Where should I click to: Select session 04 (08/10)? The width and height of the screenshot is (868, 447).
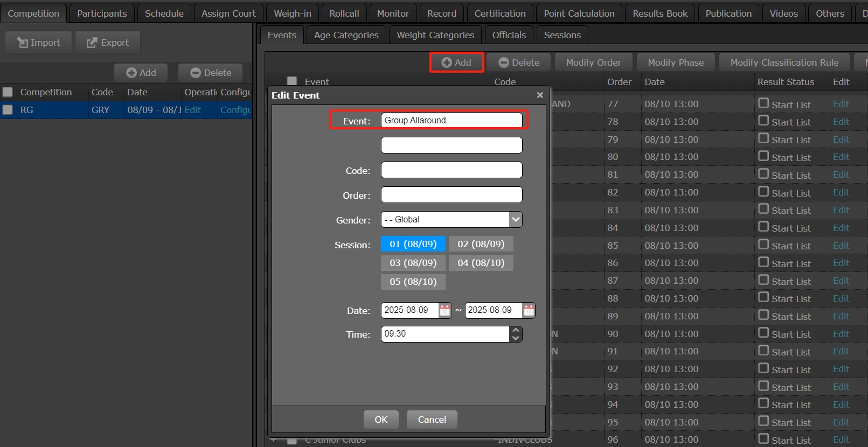pos(481,263)
